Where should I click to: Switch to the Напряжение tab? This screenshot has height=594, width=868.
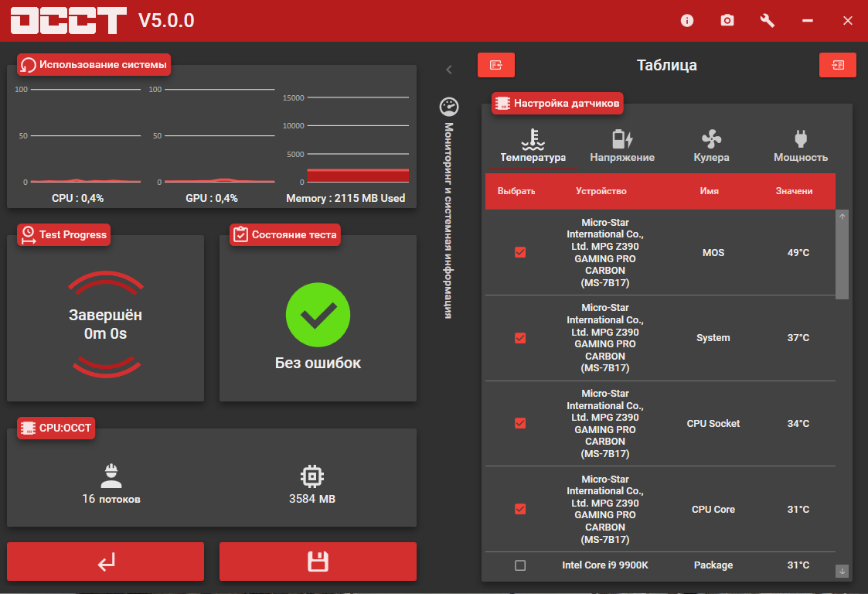pos(622,146)
